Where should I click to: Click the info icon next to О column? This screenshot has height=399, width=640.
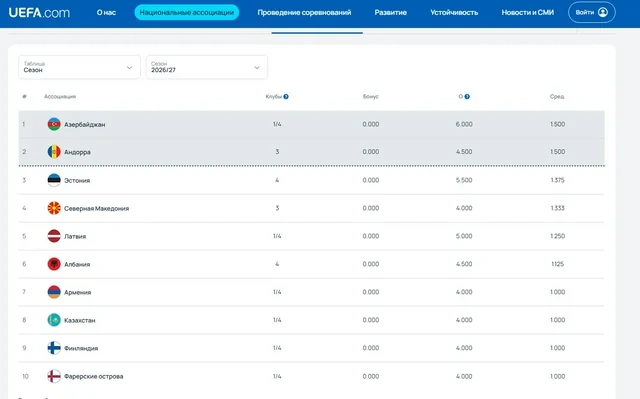pyautogui.click(x=467, y=97)
